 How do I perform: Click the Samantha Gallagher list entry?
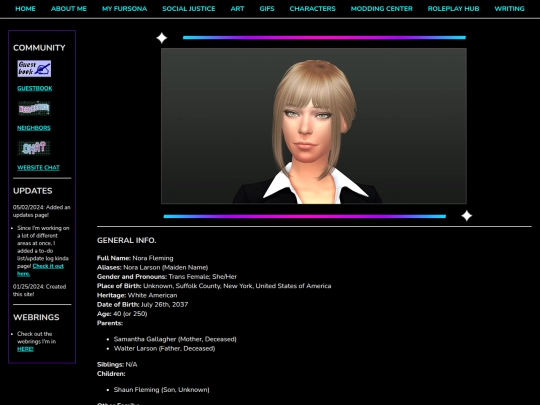coord(175,339)
